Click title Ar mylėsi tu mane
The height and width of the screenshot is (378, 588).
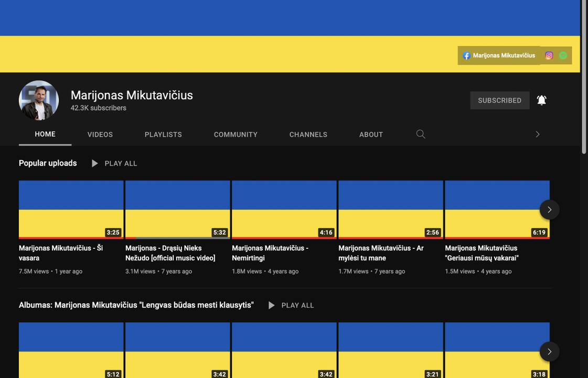[381, 253]
